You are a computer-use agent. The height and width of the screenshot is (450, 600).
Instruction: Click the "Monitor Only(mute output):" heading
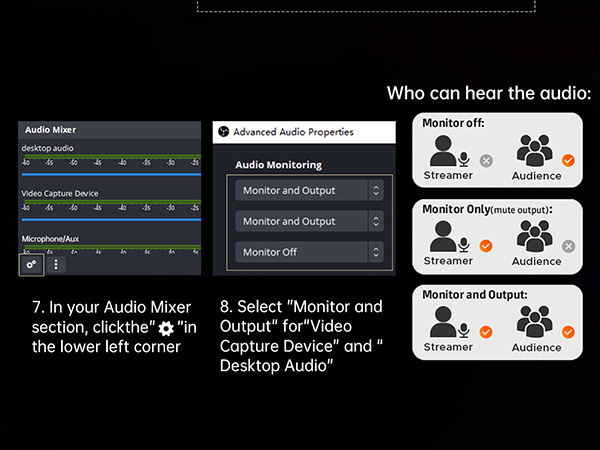tap(487, 209)
